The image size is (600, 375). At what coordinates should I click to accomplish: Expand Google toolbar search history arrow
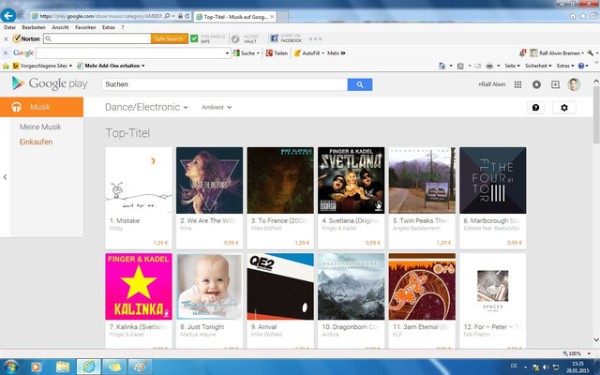pos(227,53)
